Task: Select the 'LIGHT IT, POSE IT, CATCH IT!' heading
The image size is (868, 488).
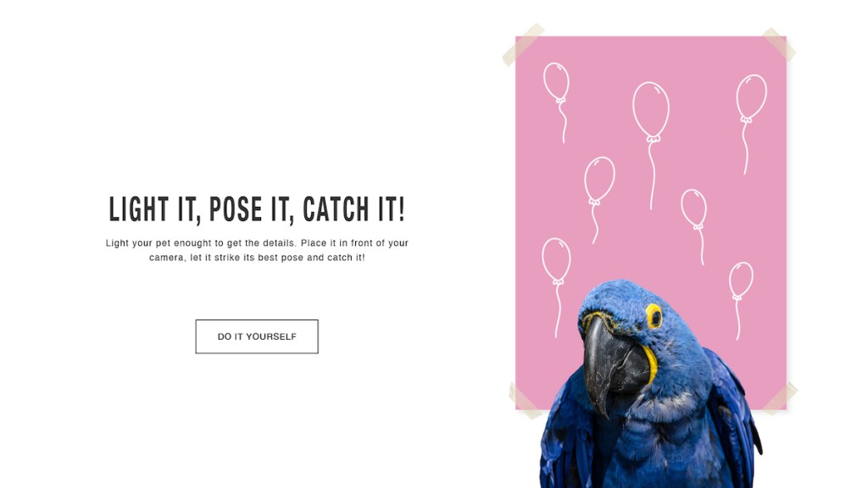Action: [257, 209]
